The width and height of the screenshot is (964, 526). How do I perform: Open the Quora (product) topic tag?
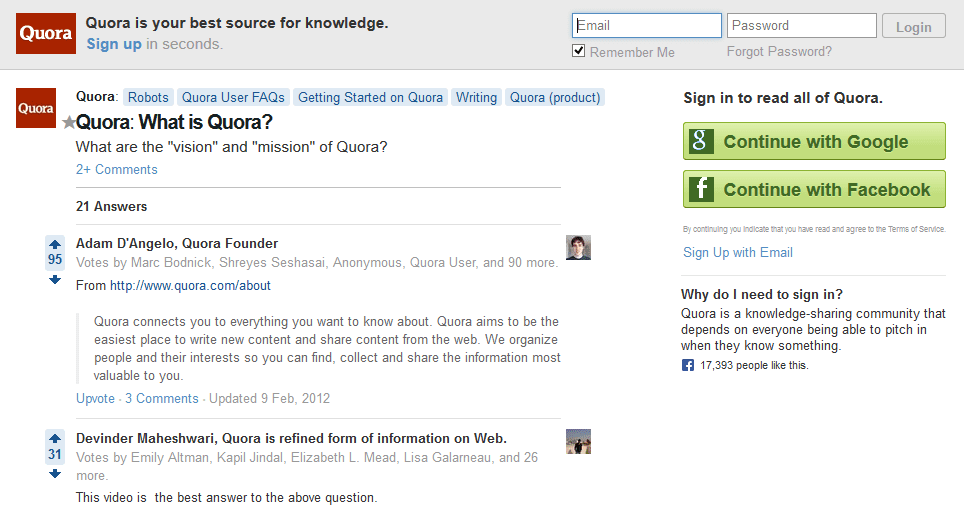coord(555,98)
